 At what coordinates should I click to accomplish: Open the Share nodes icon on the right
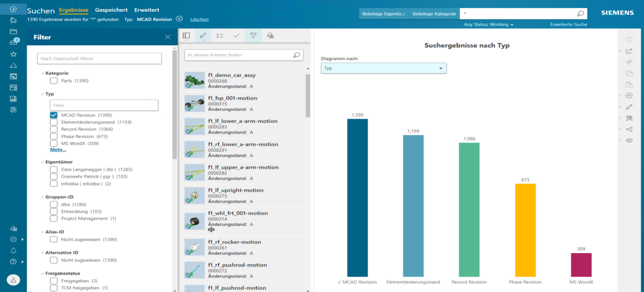click(x=629, y=129)
